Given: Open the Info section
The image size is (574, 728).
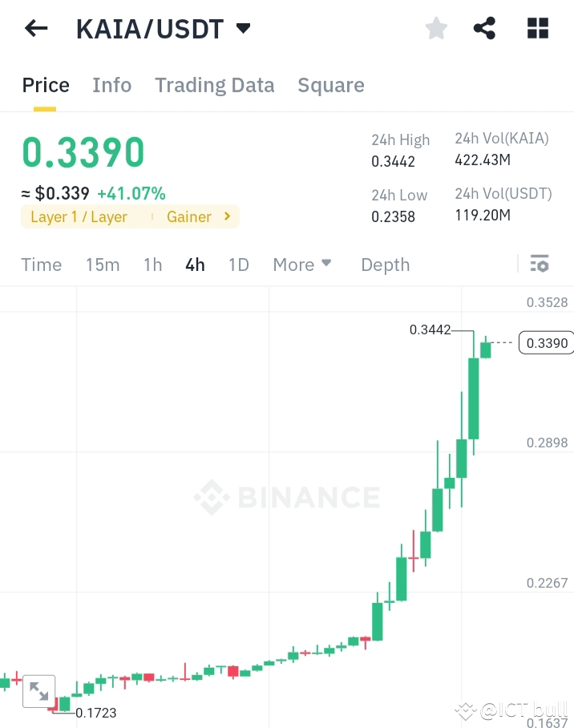Looking at the screenshot, I should point(111,85).
